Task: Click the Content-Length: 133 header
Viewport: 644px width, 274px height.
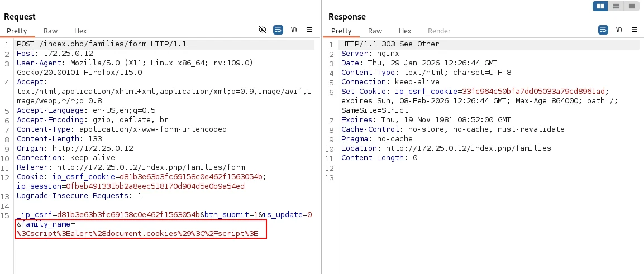Action: click(x=59, y=138)
